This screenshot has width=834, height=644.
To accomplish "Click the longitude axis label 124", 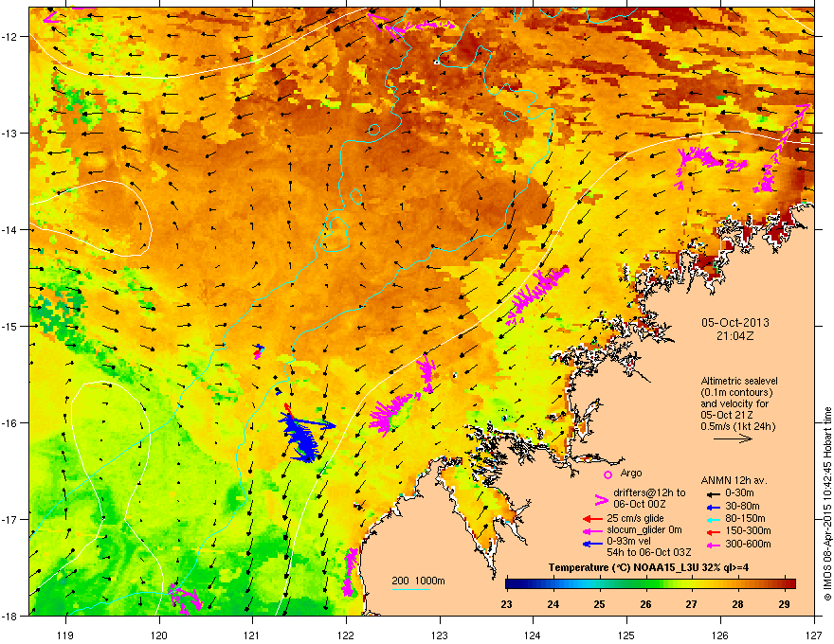I will click(x=533, y=635).
